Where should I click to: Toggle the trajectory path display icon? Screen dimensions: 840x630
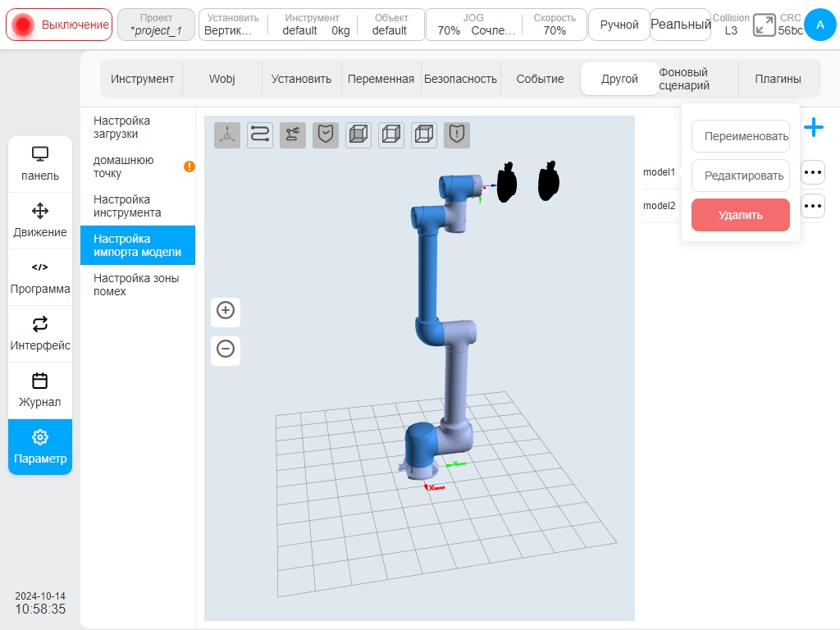[x=260, y=135]
